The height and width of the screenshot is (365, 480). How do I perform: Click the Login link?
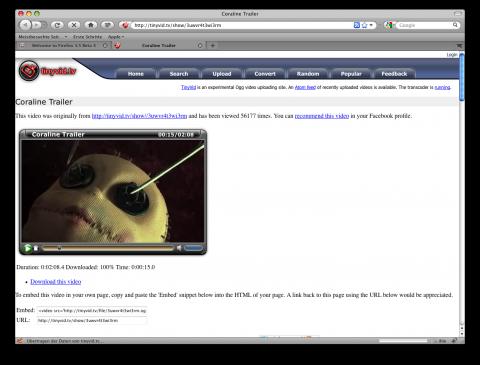coord(452,55)
